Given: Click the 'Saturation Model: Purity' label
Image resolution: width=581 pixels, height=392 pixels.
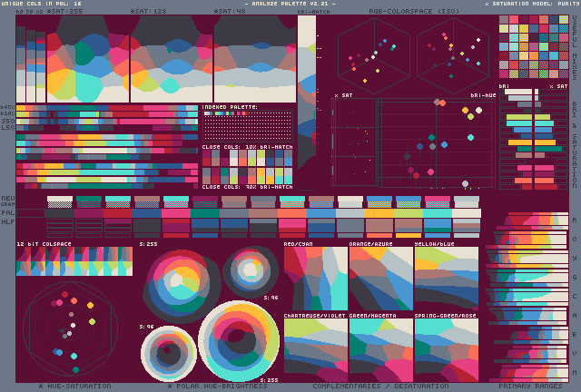Looking at the screenshot, I should pos(533,4).
